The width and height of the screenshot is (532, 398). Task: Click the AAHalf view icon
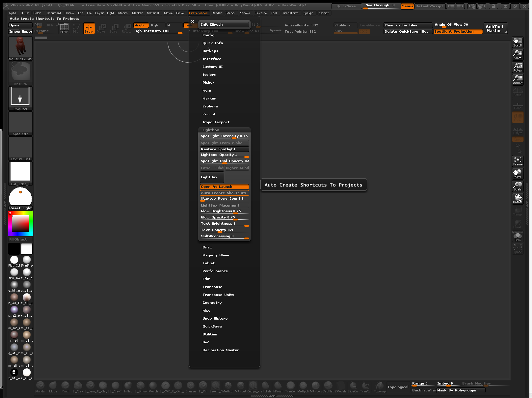pos(518,80)
